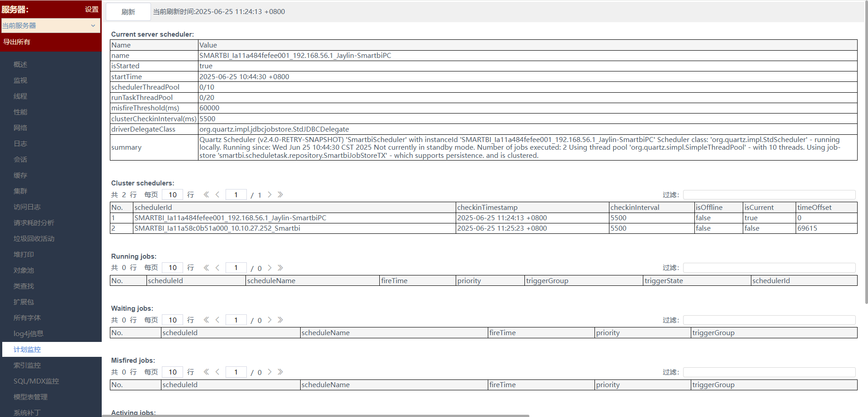Open 扩展包 in the sidebar
This screenshot has height=417, width=868.
pos(24,302)
